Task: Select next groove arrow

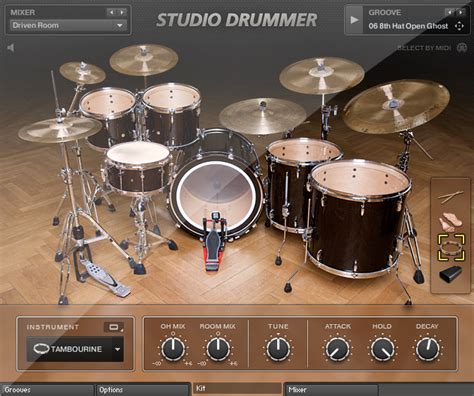Action: coord(460,12)
